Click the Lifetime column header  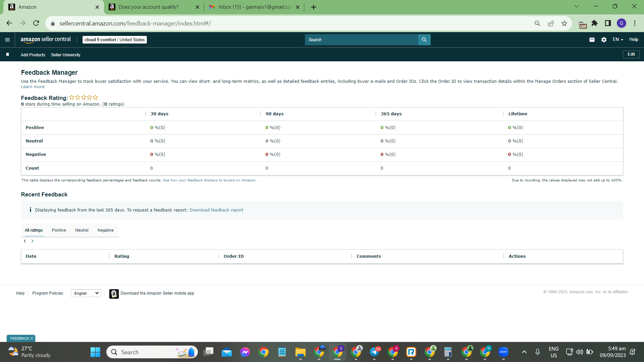[518, 114]
